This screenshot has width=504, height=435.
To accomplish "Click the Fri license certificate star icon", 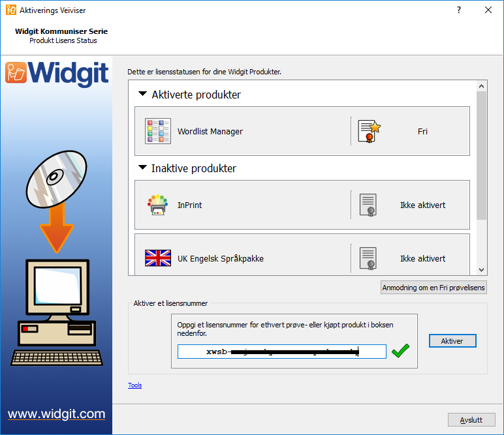I will 370,131.
